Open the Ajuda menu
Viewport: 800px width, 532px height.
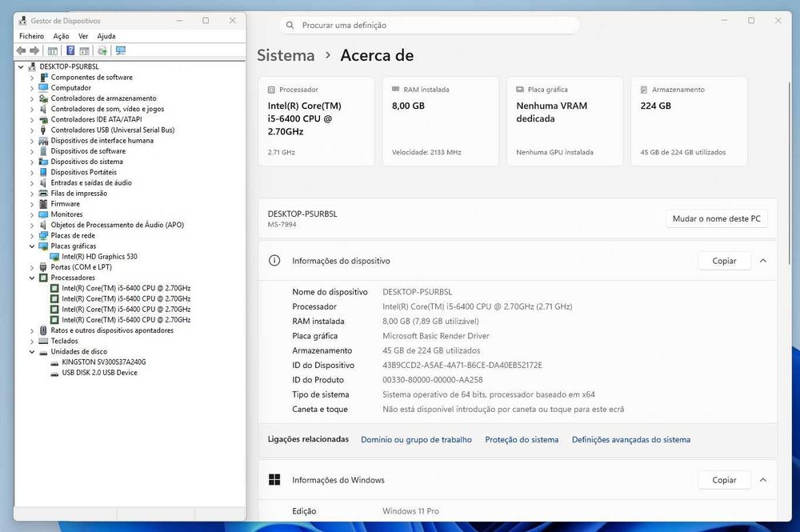coord(106,36)
